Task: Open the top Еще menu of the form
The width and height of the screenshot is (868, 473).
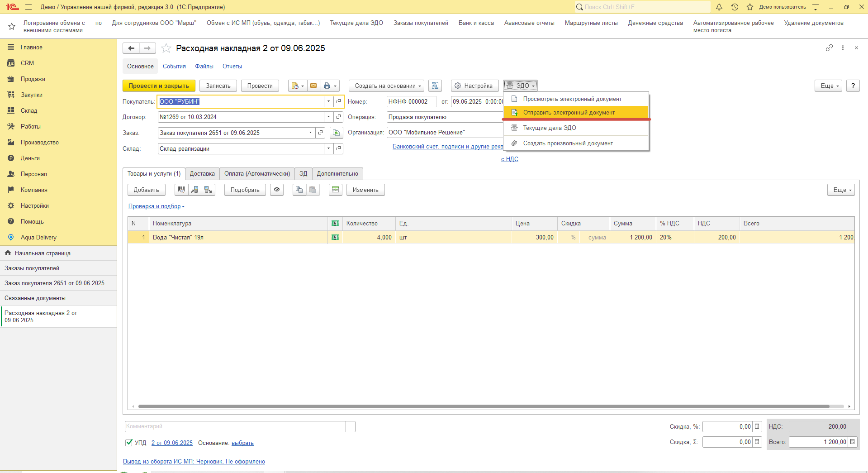Action: coord(829,86)
